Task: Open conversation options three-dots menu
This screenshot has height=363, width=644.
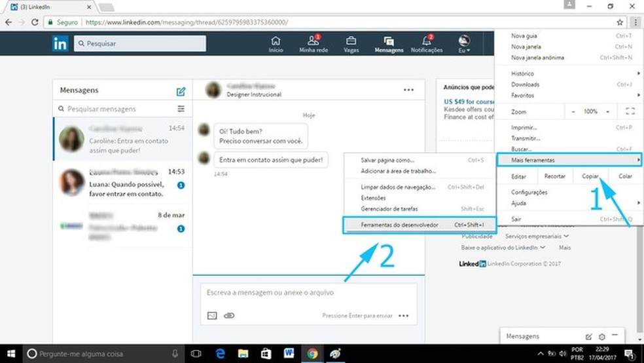Action: [x=408, y=90]
